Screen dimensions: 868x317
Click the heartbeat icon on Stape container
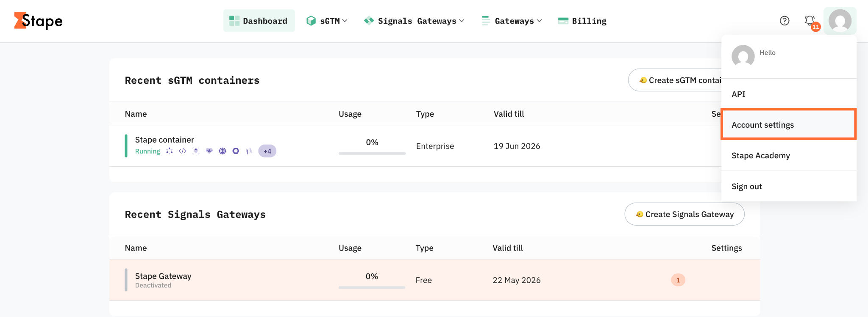209,151
